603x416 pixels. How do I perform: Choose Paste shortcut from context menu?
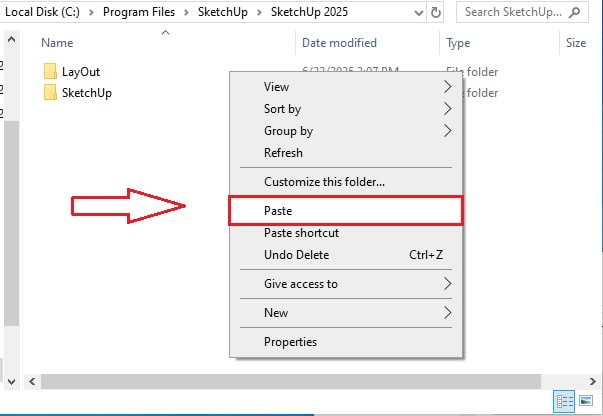pyautogui.click(x=346, y=233)
